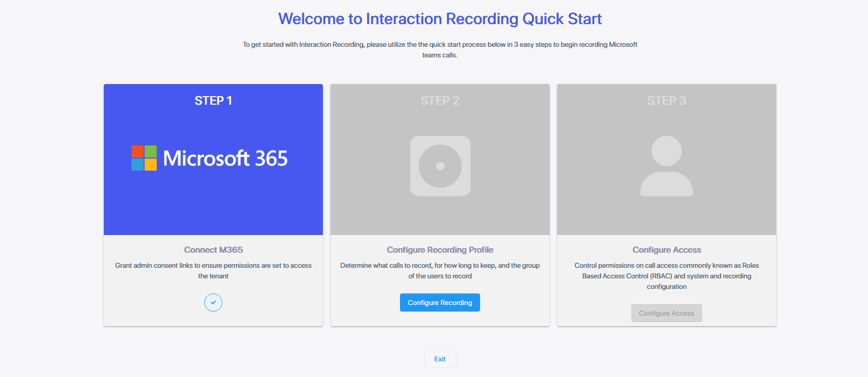Click the completed checkmark circle under Connect M365
This screenshot has height=377, width=868.
pyautogui.click(x=213, y=303)
